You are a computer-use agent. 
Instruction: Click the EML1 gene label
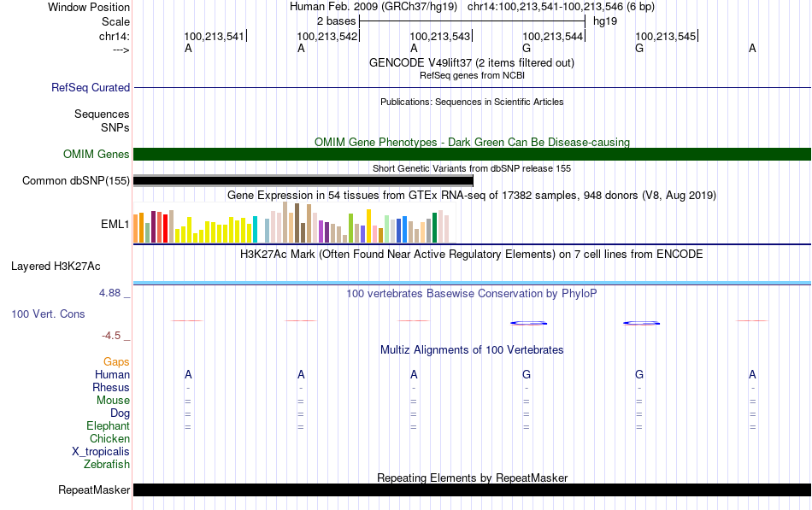coord(115,224)
